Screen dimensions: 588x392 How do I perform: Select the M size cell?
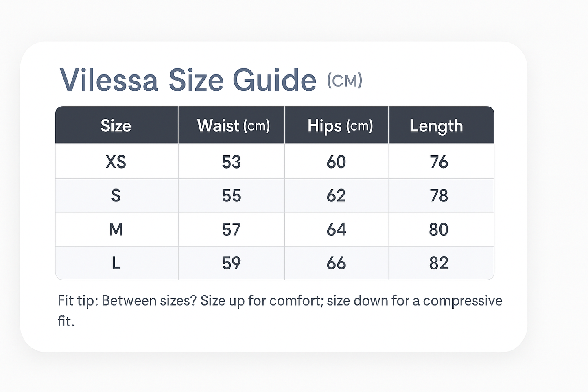pos(116,230)
